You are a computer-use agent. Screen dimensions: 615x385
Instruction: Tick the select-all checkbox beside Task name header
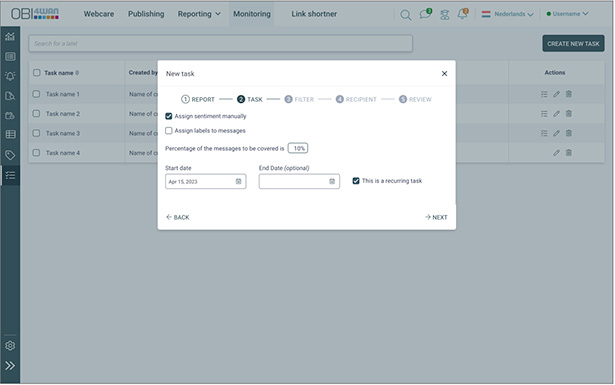click(36, 73)
